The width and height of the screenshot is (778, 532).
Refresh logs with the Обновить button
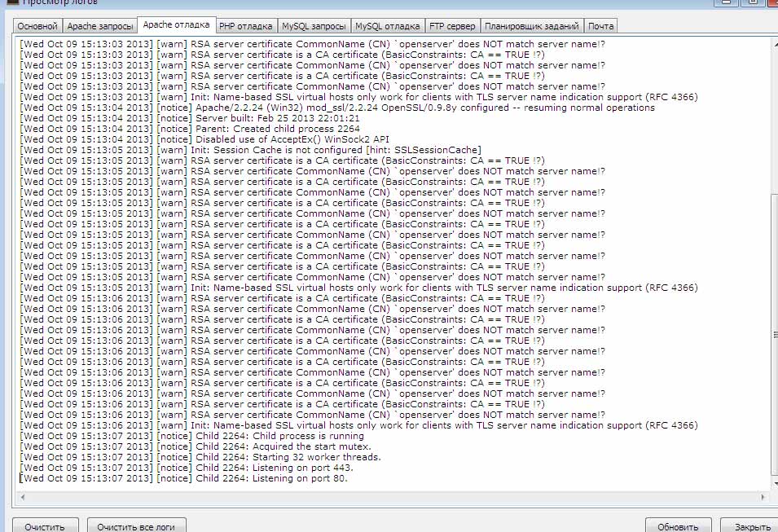[x=678, y=526]
